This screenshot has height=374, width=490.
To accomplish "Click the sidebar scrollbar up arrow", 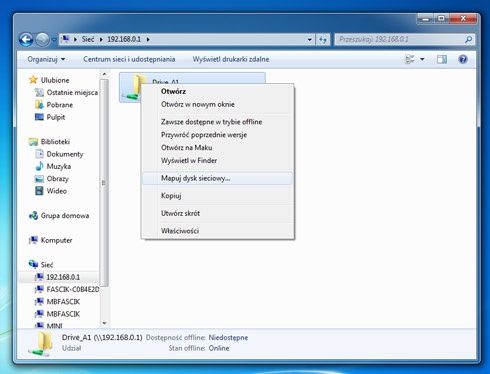I will 104,74.
